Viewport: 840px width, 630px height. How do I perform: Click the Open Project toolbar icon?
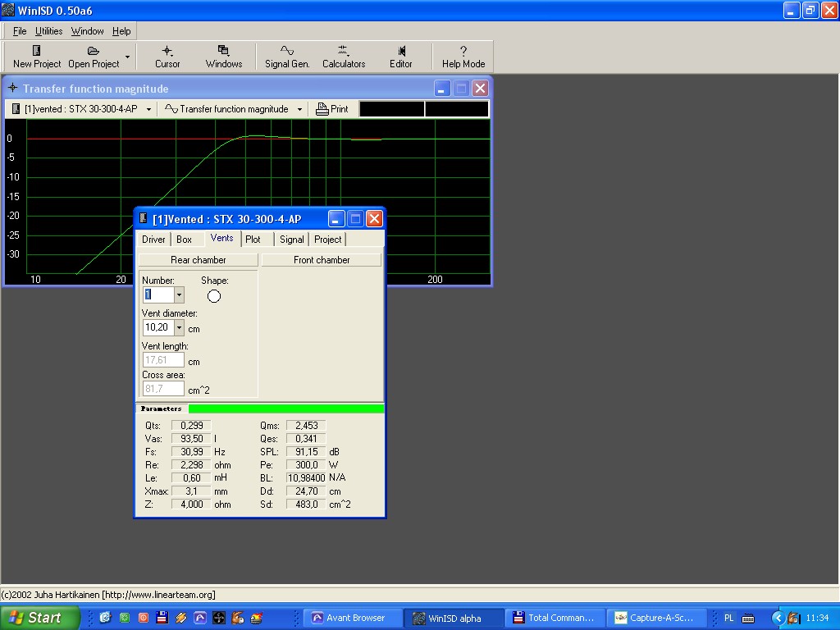pyautogui.click(x=94, y=57)
